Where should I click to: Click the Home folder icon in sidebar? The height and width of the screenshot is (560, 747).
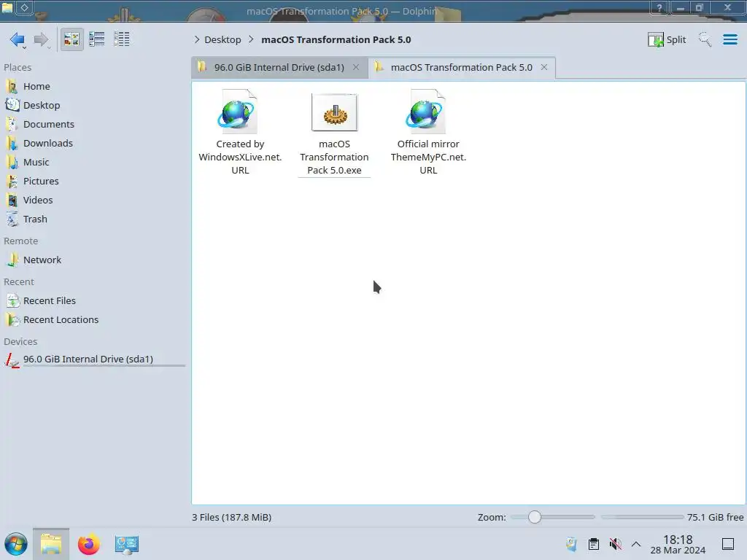point(12,86)
